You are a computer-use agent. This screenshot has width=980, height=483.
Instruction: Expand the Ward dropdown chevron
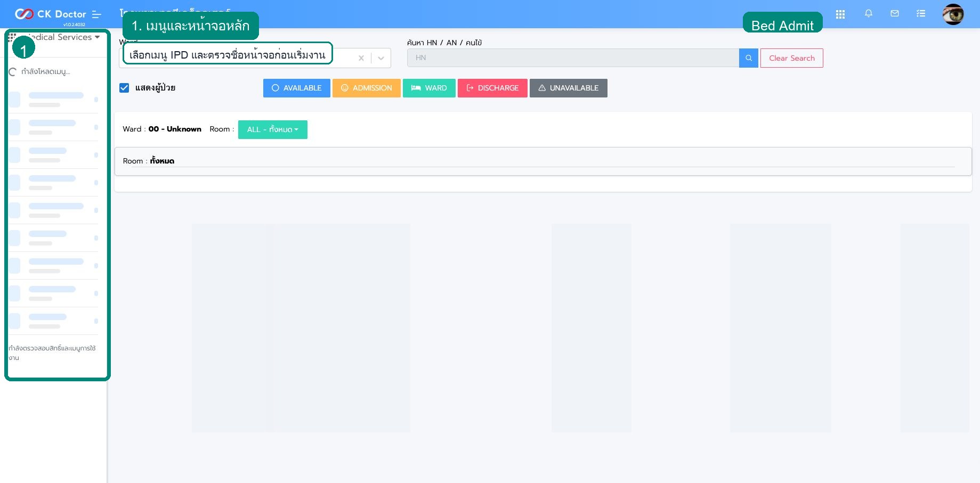point(381,58)
